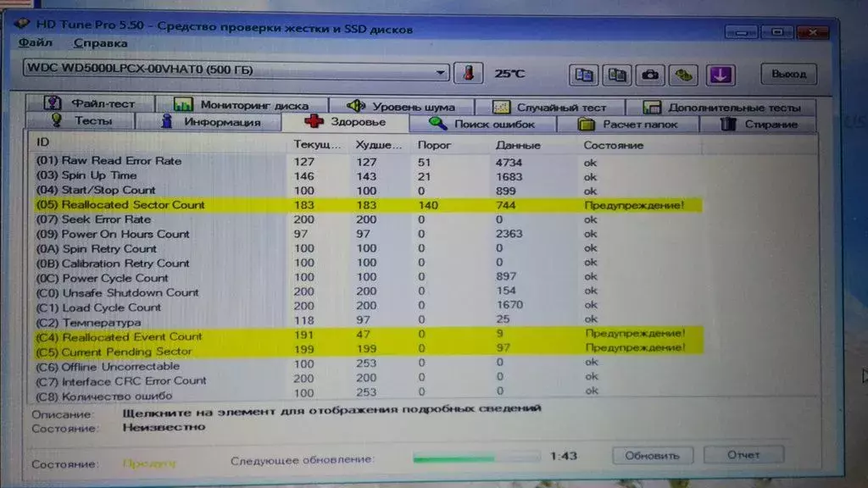Click data value 2363 for Power On Hours
Screen dimensions: 868x488
pyautogui.click(x=509, y=234)
